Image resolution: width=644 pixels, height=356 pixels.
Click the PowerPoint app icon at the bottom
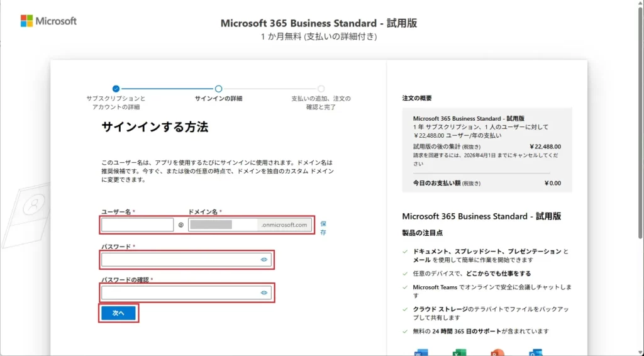(497, 352)
